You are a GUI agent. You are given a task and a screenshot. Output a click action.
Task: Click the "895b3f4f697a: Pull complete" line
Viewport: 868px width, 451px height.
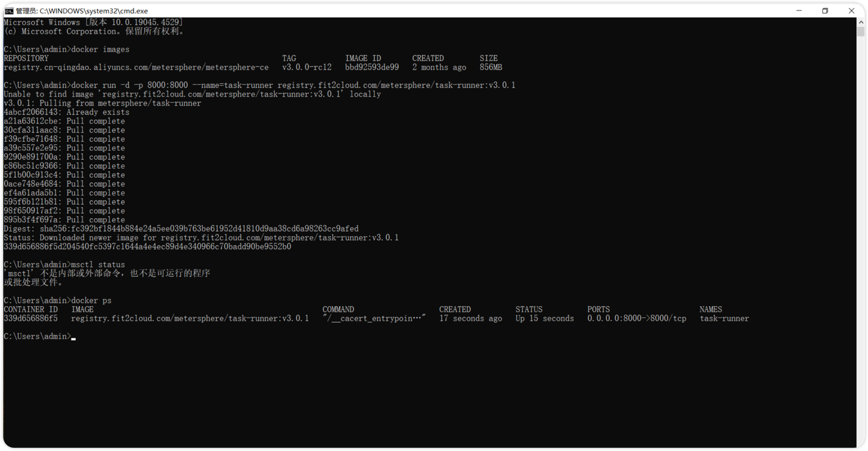pyautogui.click(x=64, y=220)
